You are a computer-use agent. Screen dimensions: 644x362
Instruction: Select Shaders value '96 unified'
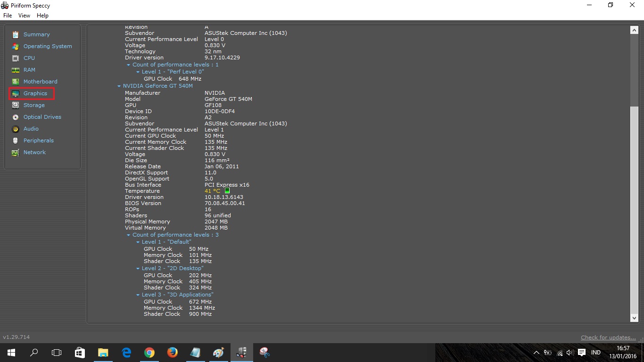(218, 215)
